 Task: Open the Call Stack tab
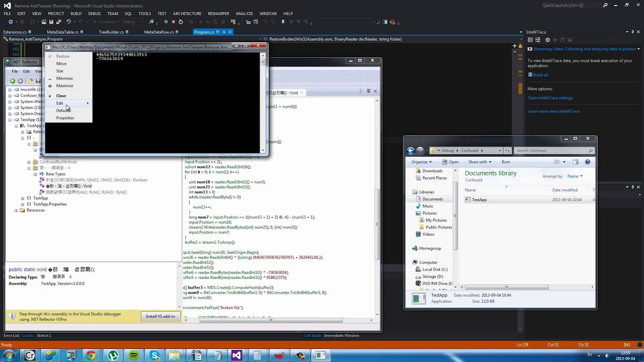point(312,335)
